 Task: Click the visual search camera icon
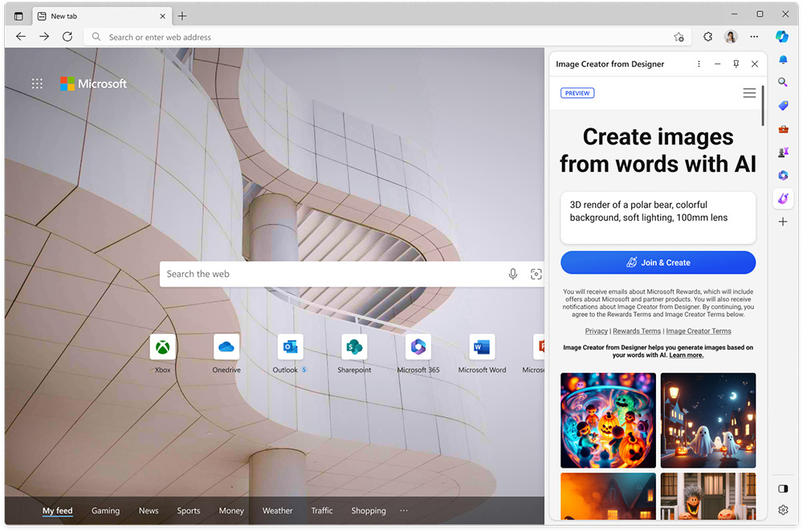pyautogui.click(x=536, y=274)
